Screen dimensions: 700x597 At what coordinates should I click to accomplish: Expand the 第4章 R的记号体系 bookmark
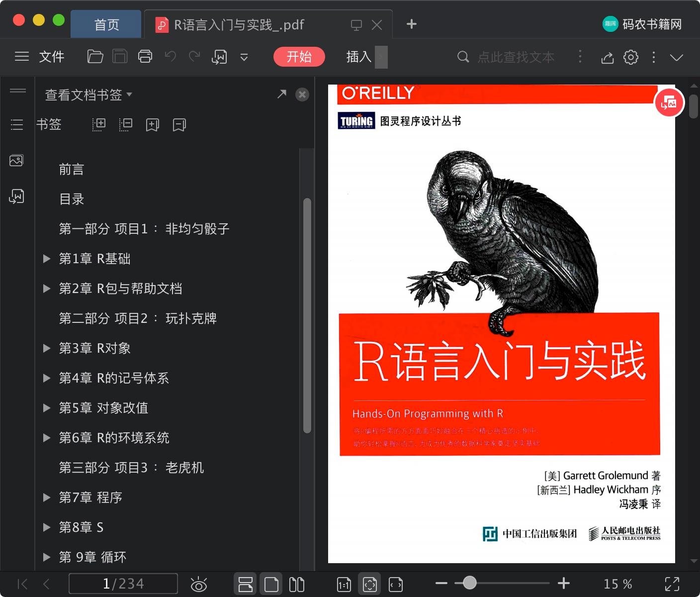pos(47,378)
